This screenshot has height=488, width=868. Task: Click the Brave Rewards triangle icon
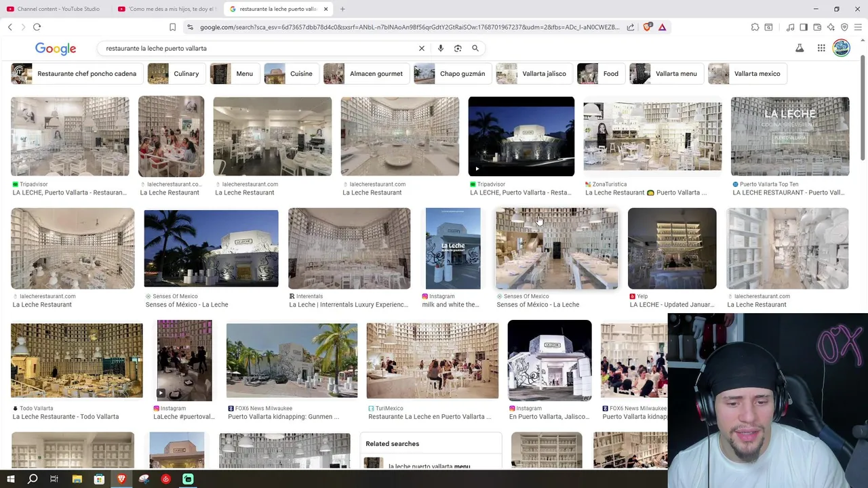(x=662, y=27)
